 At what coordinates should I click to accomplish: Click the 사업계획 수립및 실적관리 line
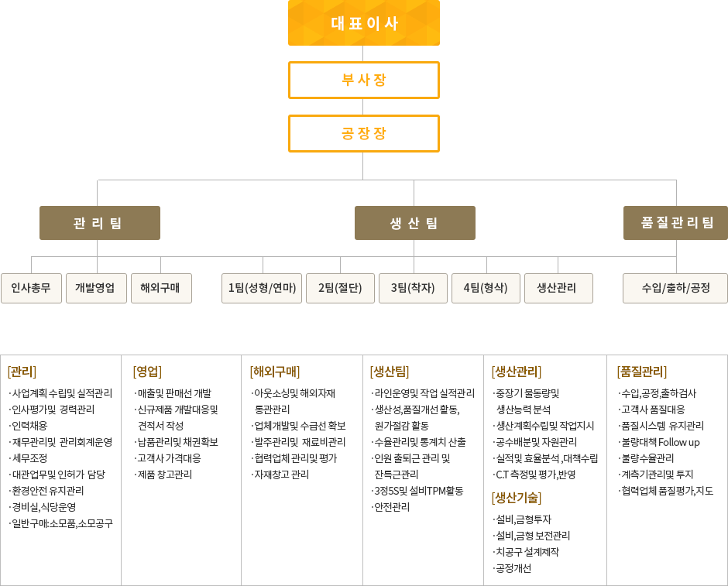pos(60,393)
